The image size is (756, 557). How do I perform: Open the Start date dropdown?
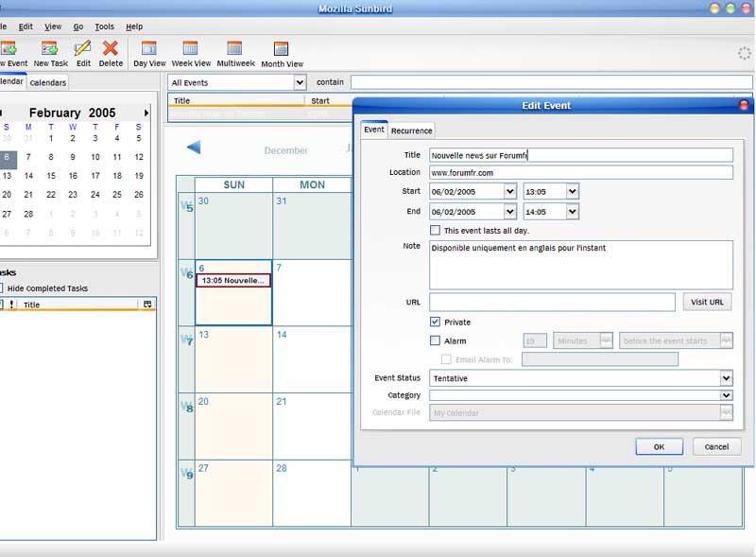click(510, 192)
